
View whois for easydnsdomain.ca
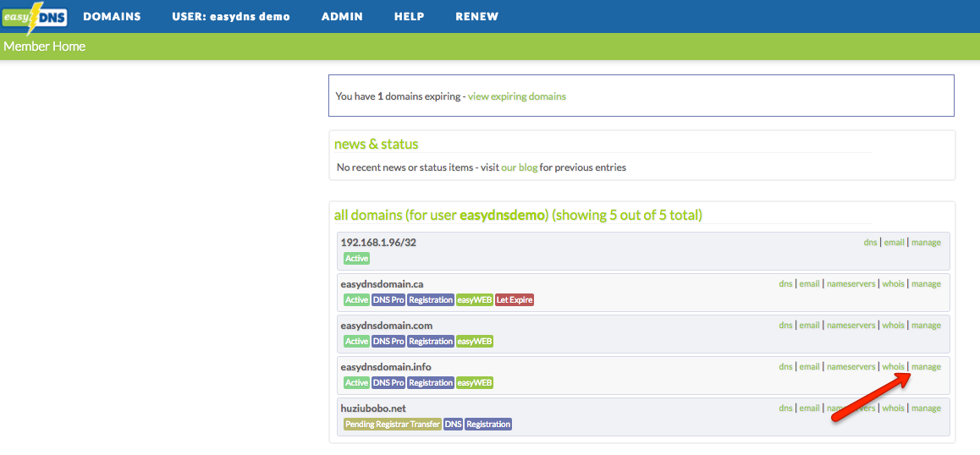893,284
